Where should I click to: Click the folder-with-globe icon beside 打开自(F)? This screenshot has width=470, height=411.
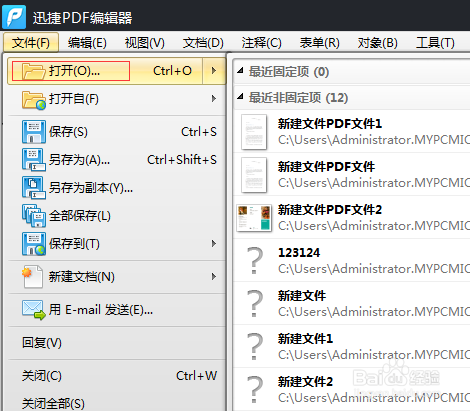click(x=34, y=100)
